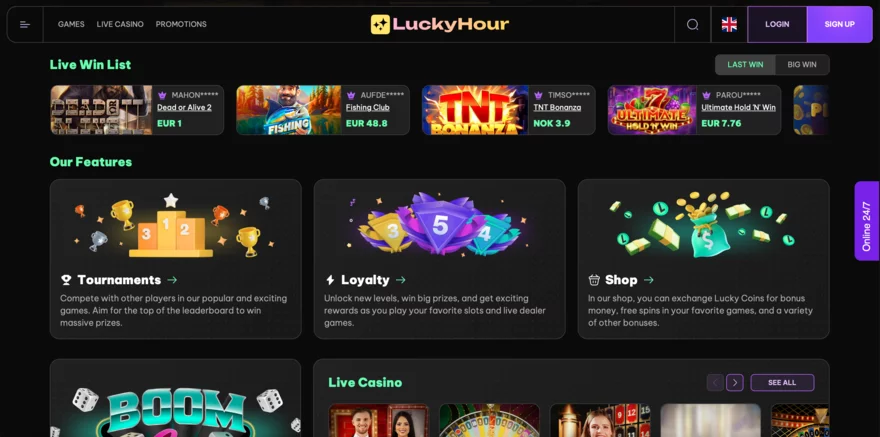Click the SIGN UP button
880x437 pixels.
click(x=840, y=24)
